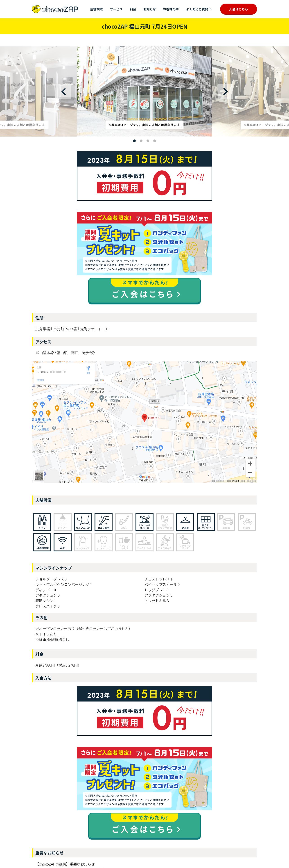Click the upper green ご入会はこちら button

point(144,291)
